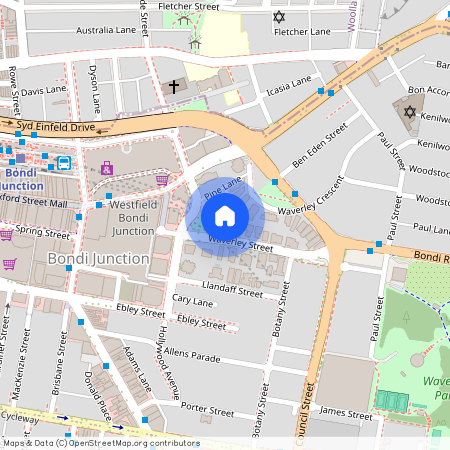Click the Waverley Crescent label
Image resolution: width=450 pixels, height=450 pixels.
pos(311,196)
